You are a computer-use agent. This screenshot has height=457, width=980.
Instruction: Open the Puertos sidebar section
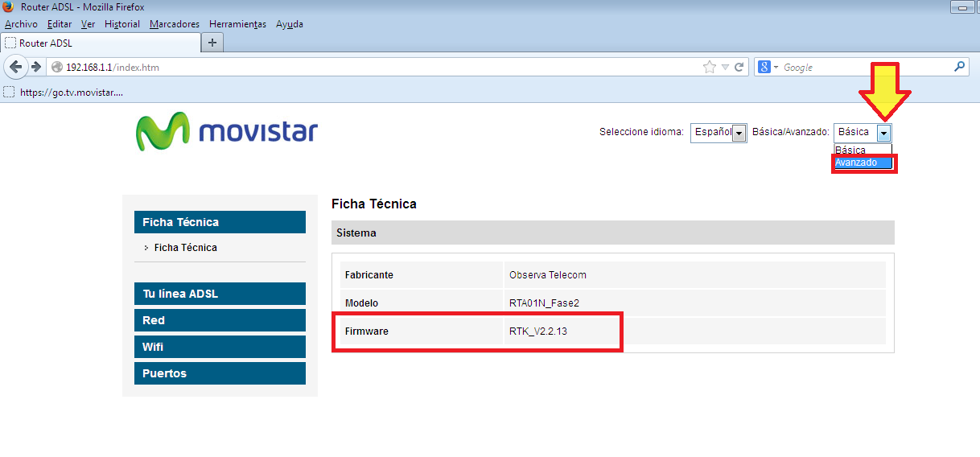coord(220,373)
